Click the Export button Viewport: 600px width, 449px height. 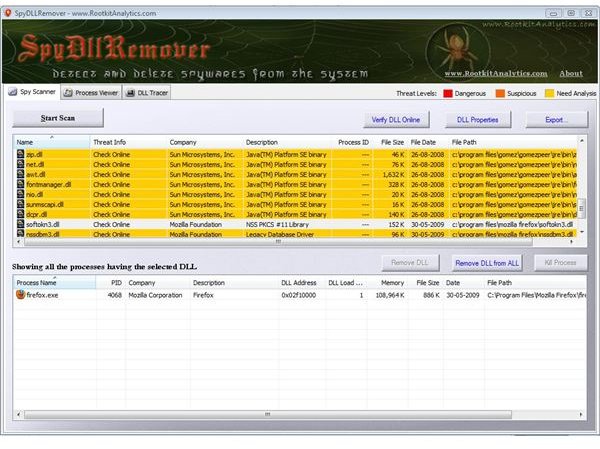click(556, 120)
